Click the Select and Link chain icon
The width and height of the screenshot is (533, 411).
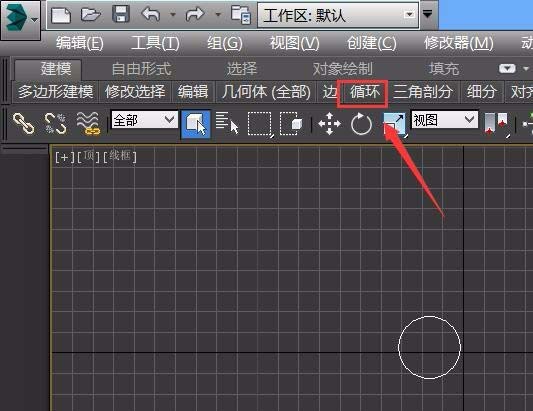(x=23, y=124)
